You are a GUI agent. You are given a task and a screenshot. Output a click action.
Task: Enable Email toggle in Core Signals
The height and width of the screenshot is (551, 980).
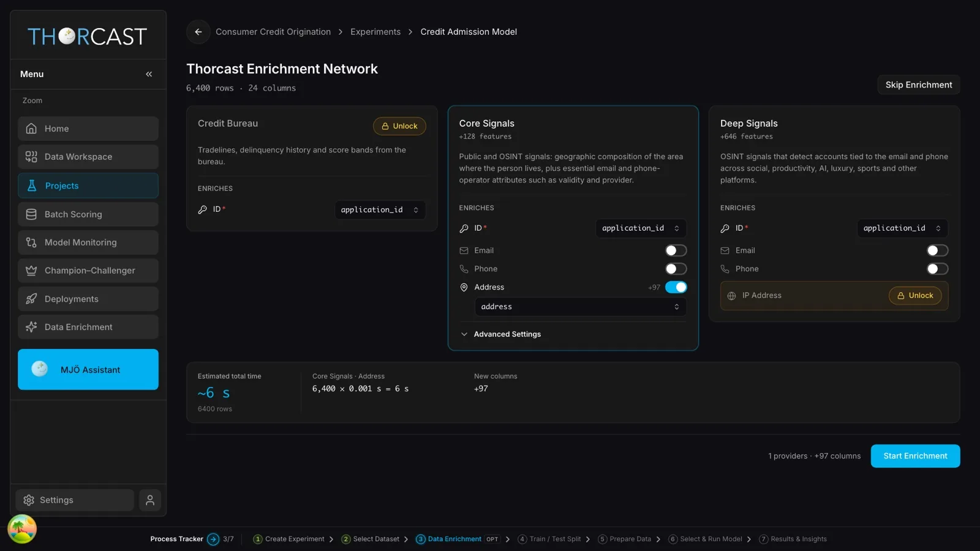pos(676,250)
